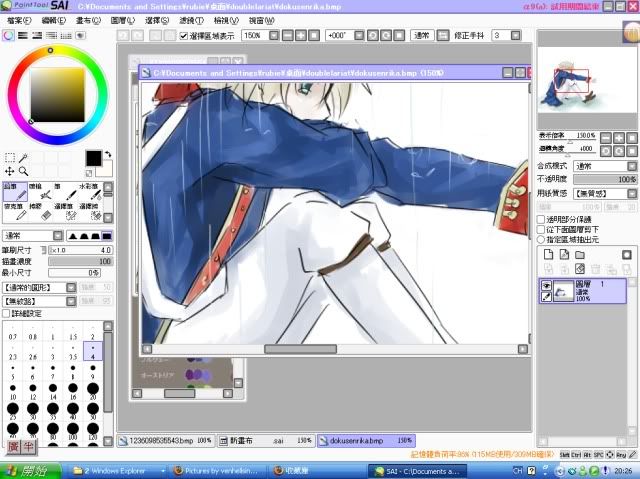640x479 pixels.
Task: Select the rectangular selection tool
Action: (10, 157)
